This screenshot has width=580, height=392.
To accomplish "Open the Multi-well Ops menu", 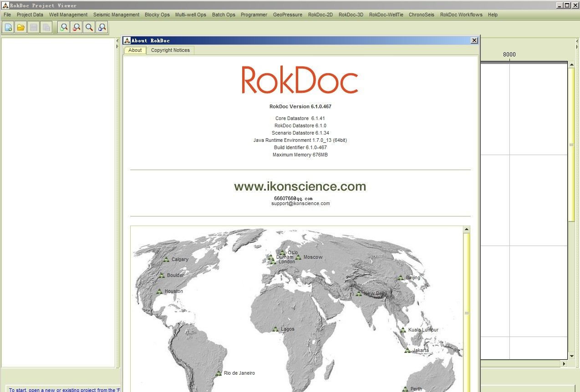I will (191, 15).
